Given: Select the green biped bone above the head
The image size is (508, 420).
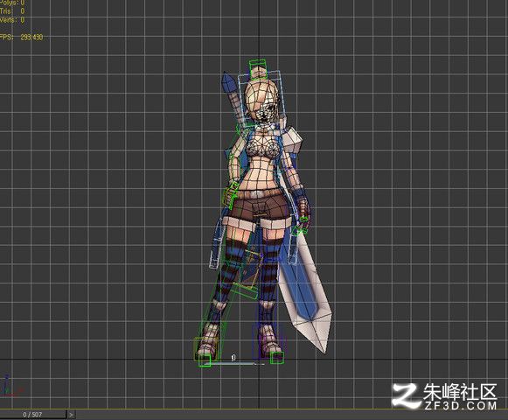Looking at the screenshot, I should (258, 69).
